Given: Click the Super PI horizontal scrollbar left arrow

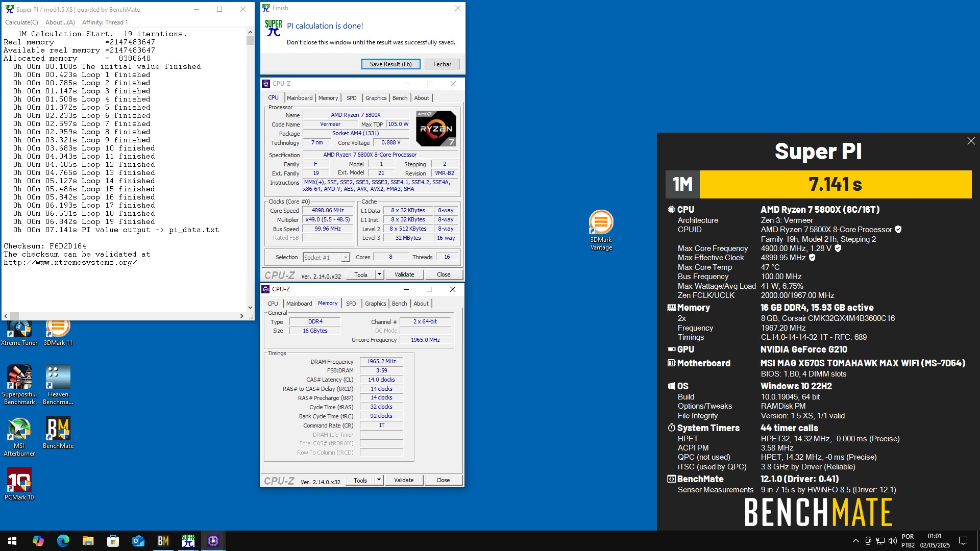Looking at the screenshot, I should pyautogui.click(x=6, y=316).
